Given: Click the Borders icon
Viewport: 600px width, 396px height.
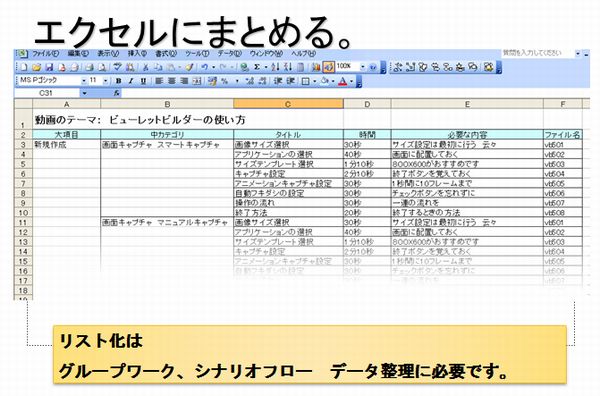Looking at the screenshot, I should coord(306,81).
